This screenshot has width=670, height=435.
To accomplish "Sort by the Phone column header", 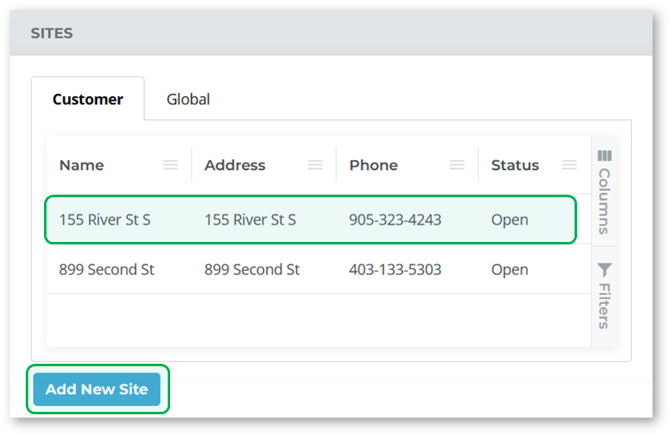I will pyautogui.click(x=374, y=165).
